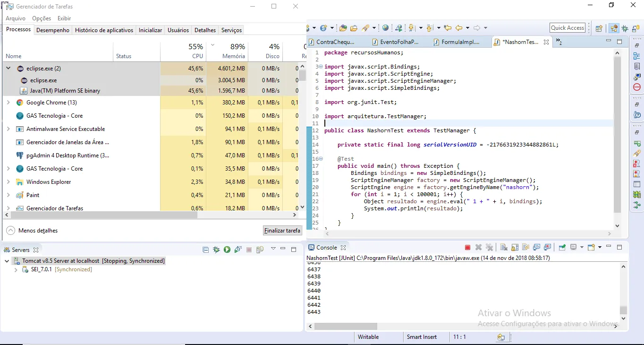
Task: Toggle Show Console on standard out change
Action: click(536, 247)
